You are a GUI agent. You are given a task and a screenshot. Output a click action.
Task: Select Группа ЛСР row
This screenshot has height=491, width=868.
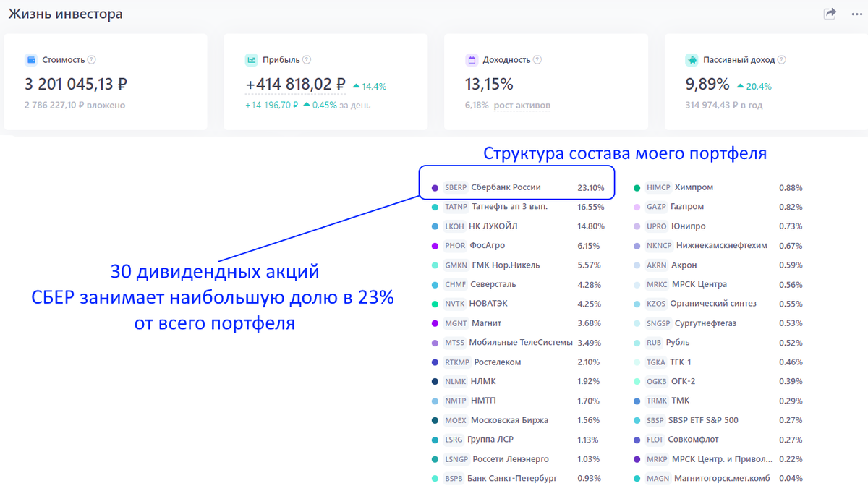pos(517,440)
